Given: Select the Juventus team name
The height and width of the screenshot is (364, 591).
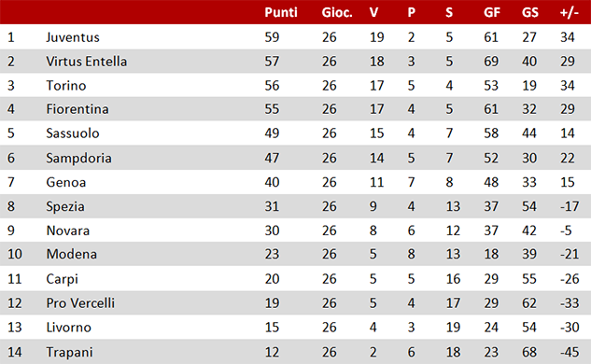Looking at the screenshot, I should click(73, 37).
